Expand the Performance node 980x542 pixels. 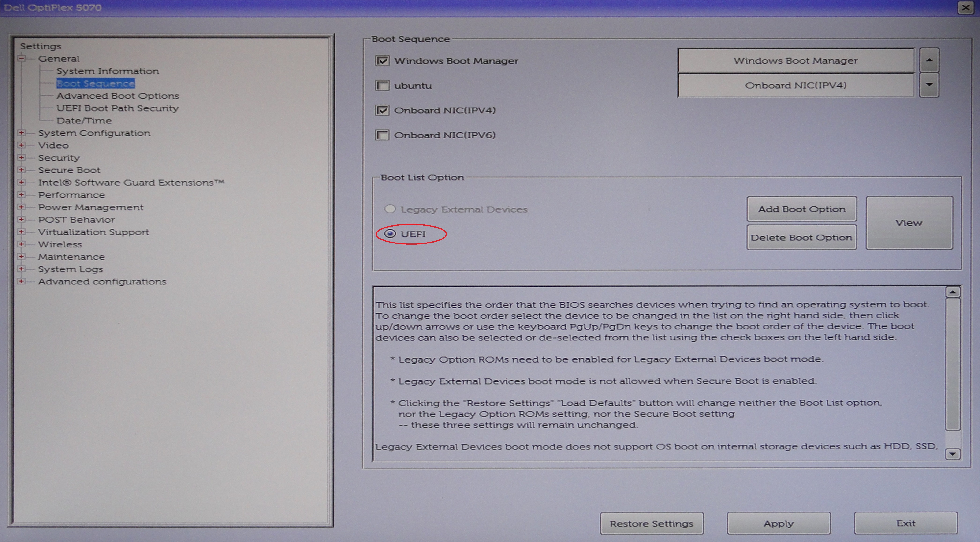(22, 195)
